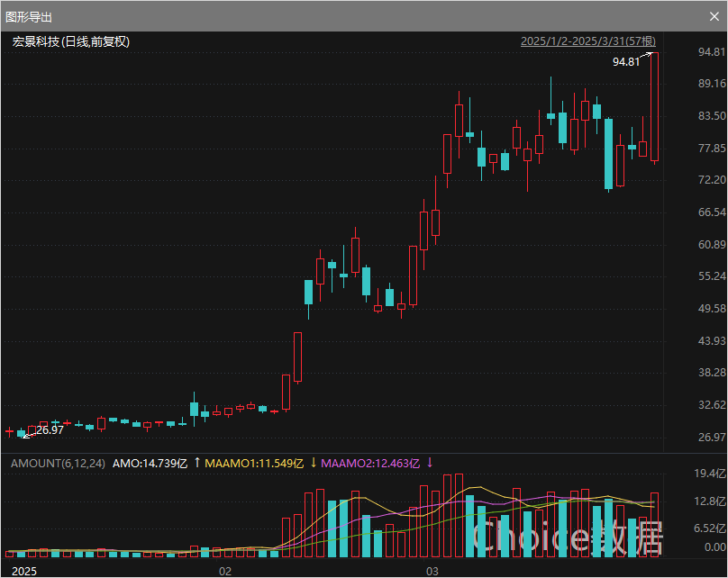Click the white up arrow after AMO

point(196,463)
